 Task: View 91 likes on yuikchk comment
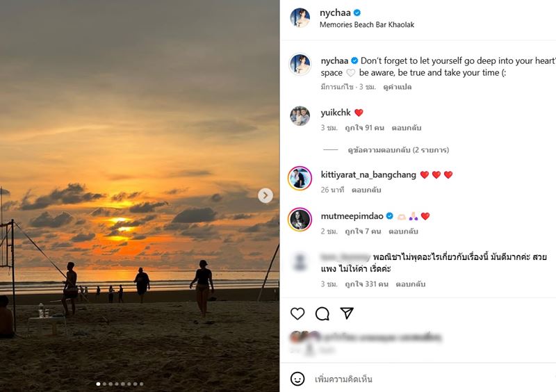click(x=364, y=128)
